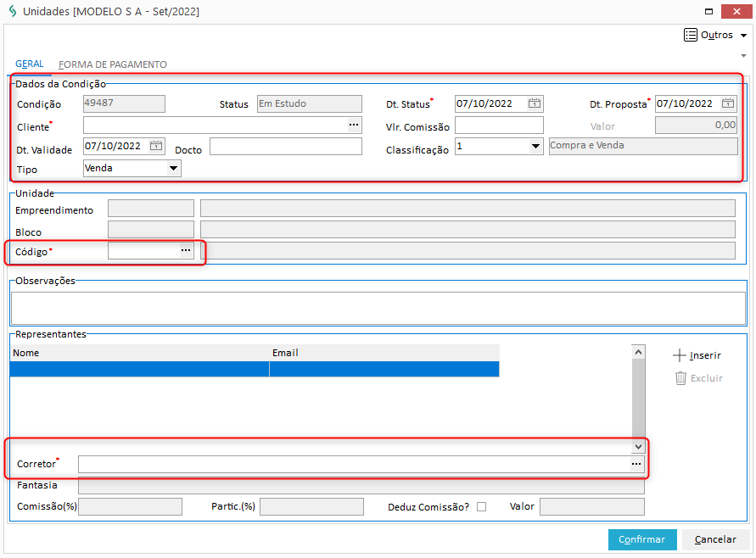This screenshot has width=756, height=558.
Task: Switch to the Forma de Pagamento tab
Action: click(x=113, y=64)
